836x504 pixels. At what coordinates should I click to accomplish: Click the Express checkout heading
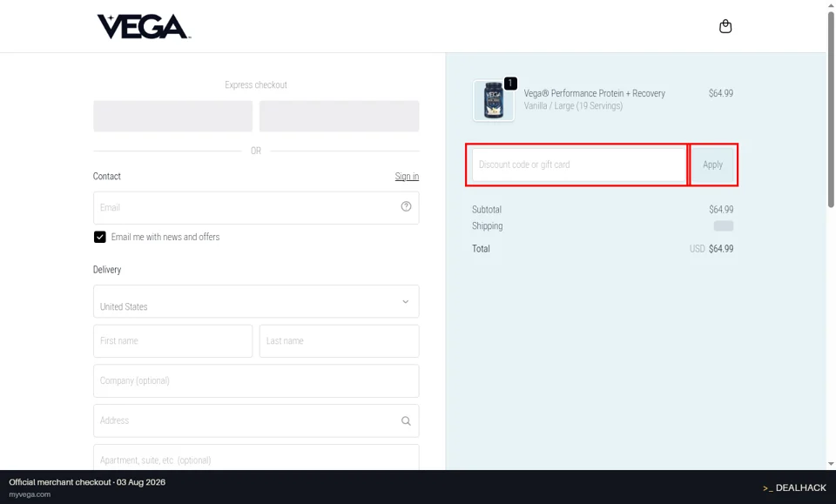[256, 84]
